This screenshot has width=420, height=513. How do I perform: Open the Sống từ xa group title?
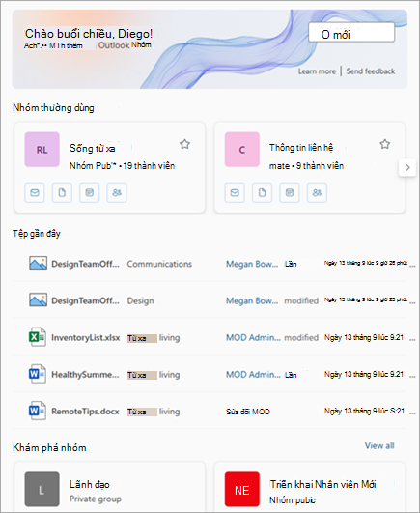click(92, 148)
